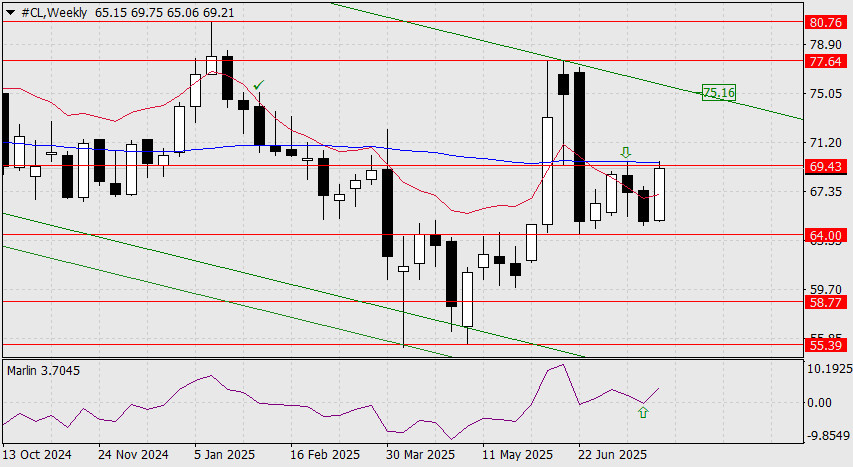Click the 11 May 2025 date label

[517, 454]
